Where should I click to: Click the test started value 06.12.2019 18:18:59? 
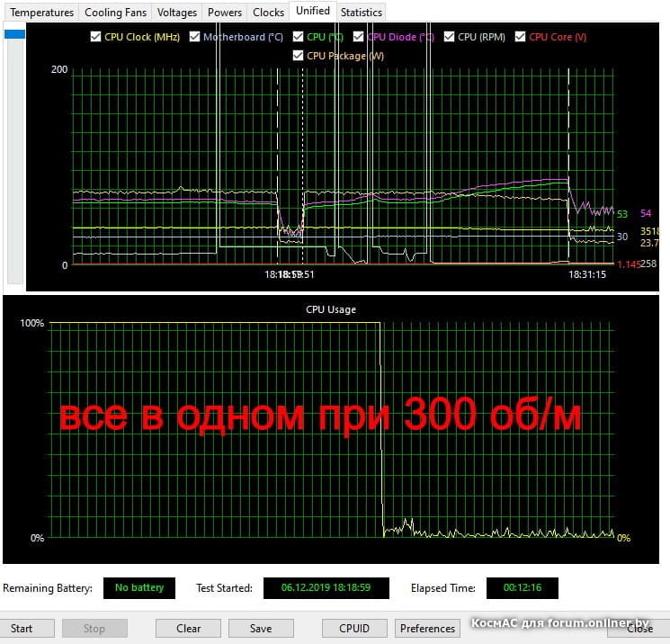[x=326, y=587]
